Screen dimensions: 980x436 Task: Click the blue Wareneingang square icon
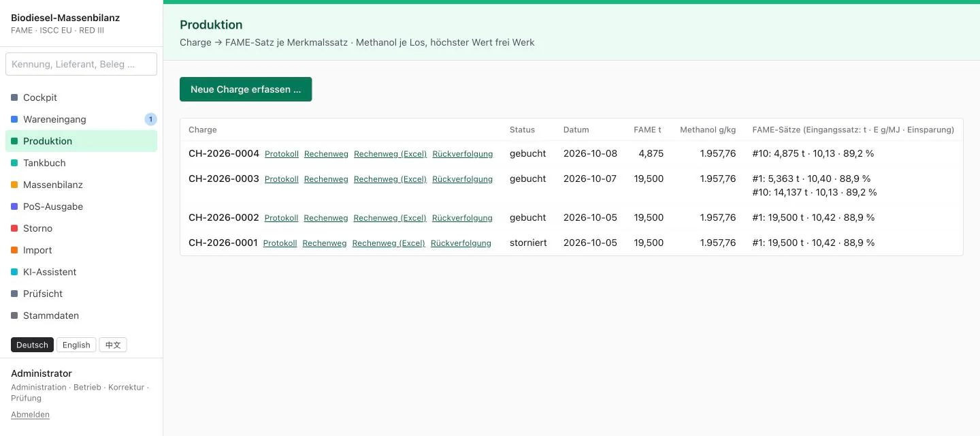(14, 119)
